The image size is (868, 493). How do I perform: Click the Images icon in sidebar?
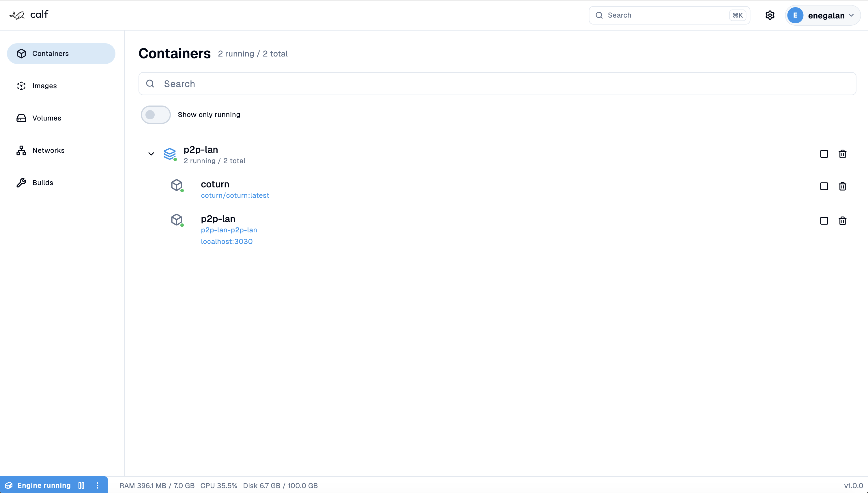[21, 86]
